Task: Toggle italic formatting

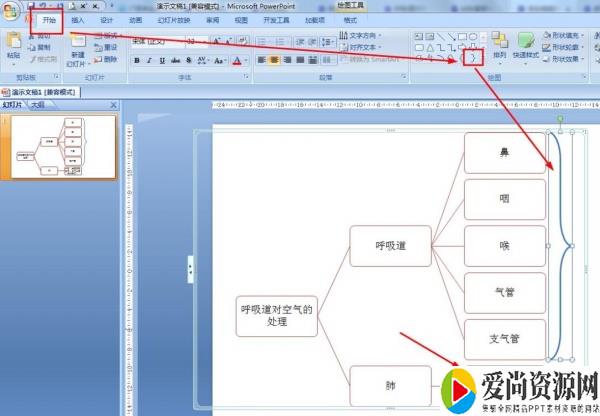Action: point(148,60)
